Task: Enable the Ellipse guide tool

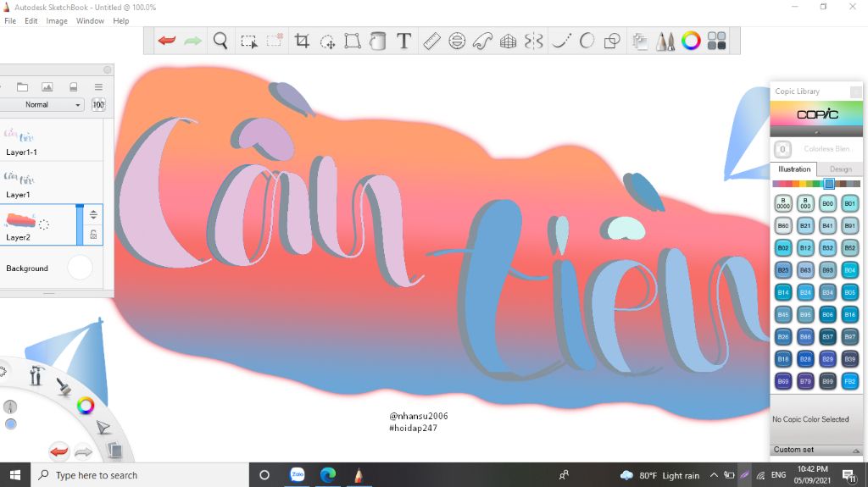Action: tap(457, 41)
